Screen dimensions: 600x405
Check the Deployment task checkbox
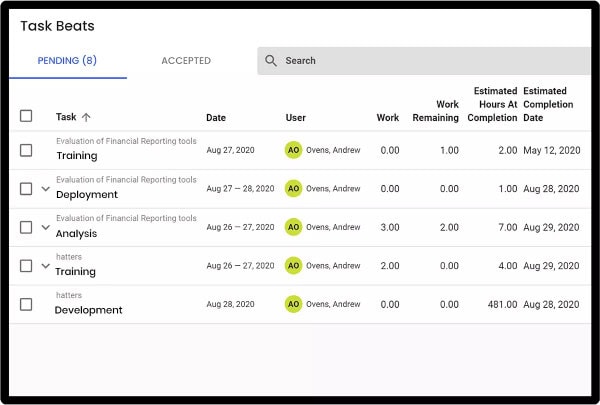point(27,188)
